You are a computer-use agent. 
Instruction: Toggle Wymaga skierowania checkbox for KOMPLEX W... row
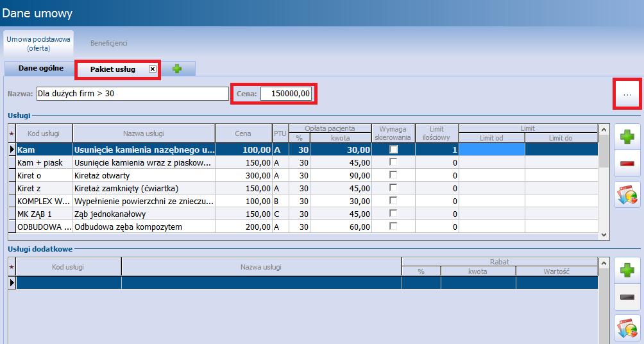[393, 200]
